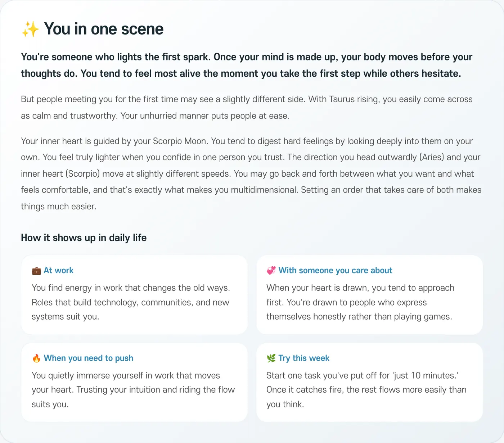Select the At work card description text
The width and height of the screenshot is (504, 443).
[131, 302]
